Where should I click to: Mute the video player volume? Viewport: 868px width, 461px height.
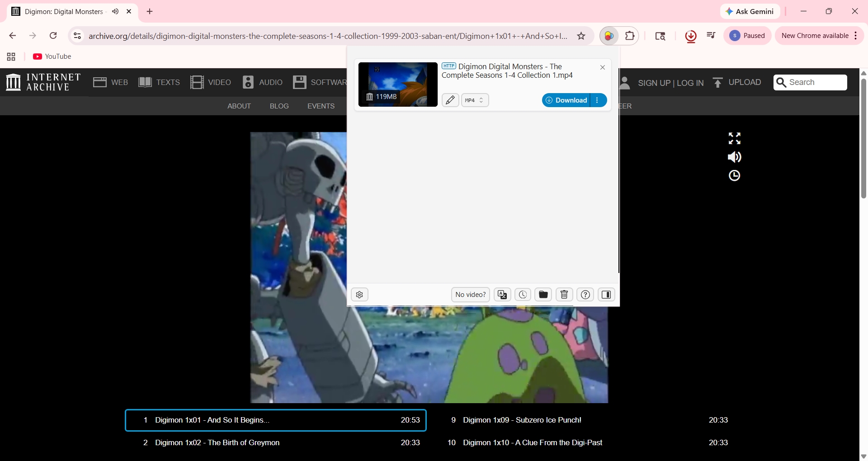click(734, 157)
